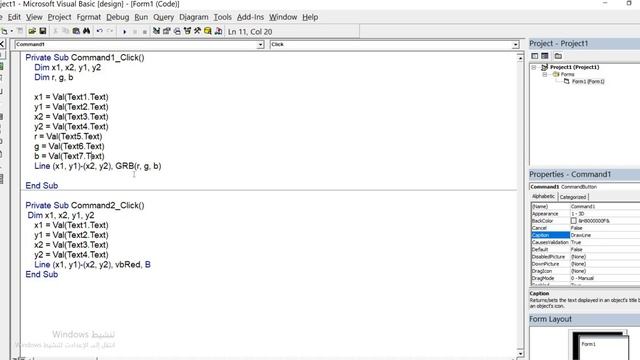Click the Undo toolbar icon
640x360 pixels.
pyautogui.click(x=99, y=31)
